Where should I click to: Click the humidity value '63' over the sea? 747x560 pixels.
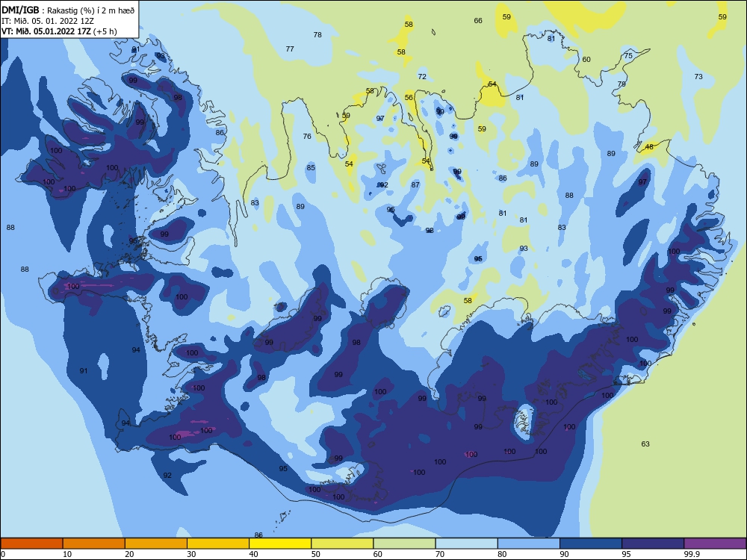tap(645, 444)
